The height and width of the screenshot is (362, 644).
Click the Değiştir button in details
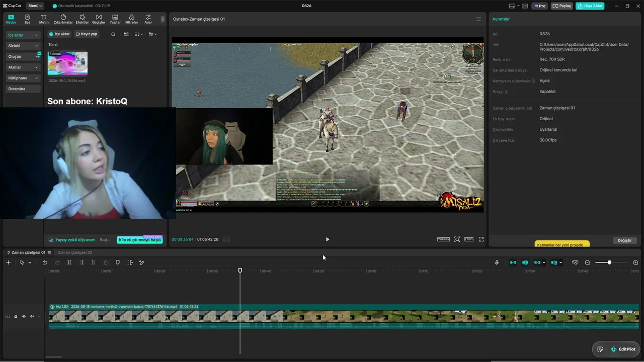pyautogui.click(x=624, y=240)
